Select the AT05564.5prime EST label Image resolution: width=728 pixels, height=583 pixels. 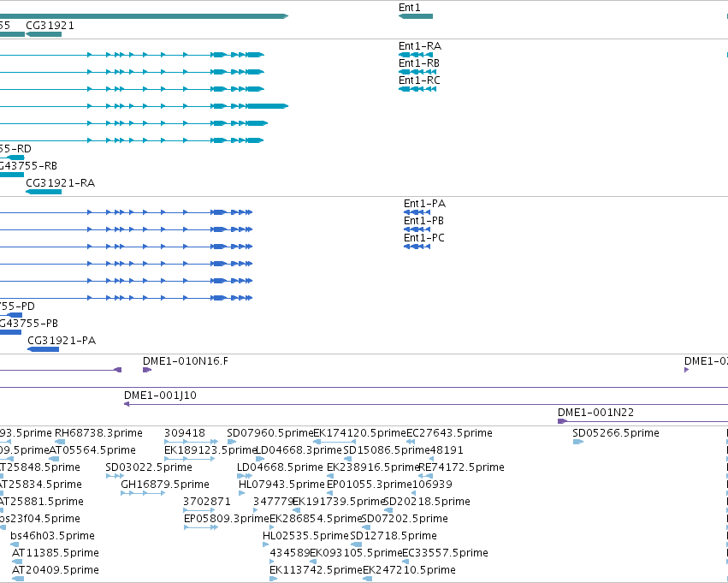pyautogui.click(x=92, y=450)
